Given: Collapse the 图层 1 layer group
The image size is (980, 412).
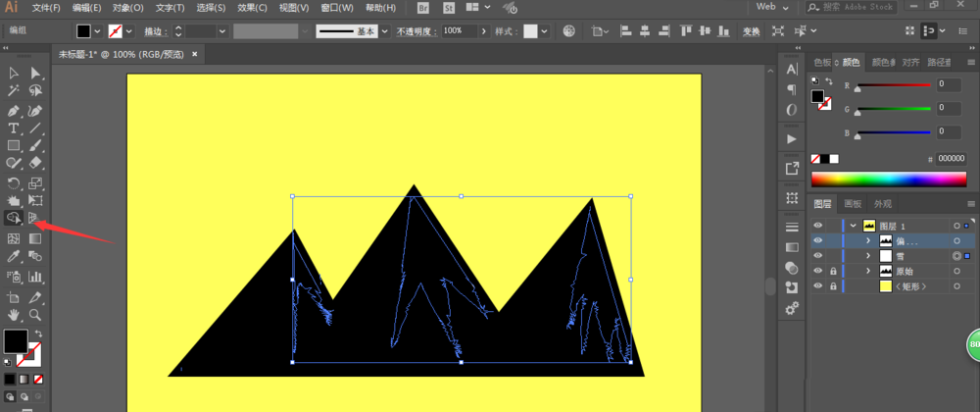Looking at the screenshot, I should pos(854,225).
